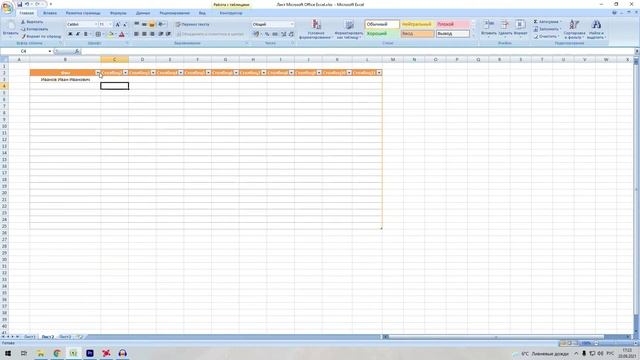
Task: Open the font name combo box showing Calibri
Action: [x=82, y=24]
